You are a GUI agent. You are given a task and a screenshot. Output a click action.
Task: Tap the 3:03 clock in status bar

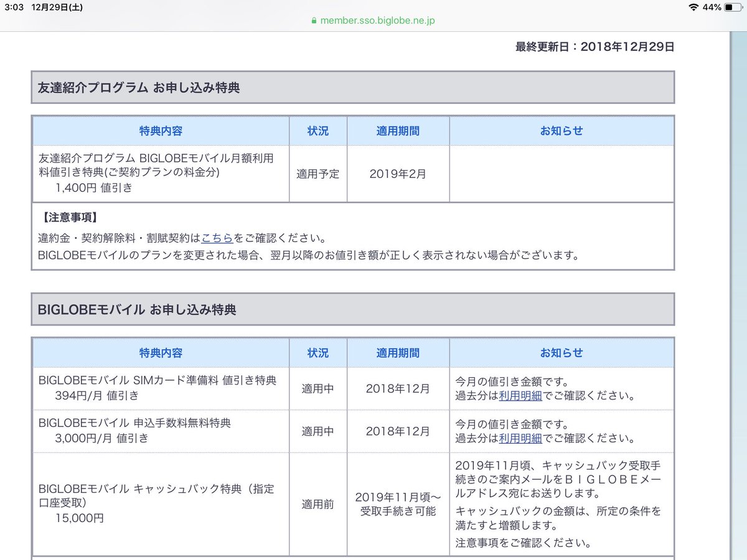click(14, 7)
